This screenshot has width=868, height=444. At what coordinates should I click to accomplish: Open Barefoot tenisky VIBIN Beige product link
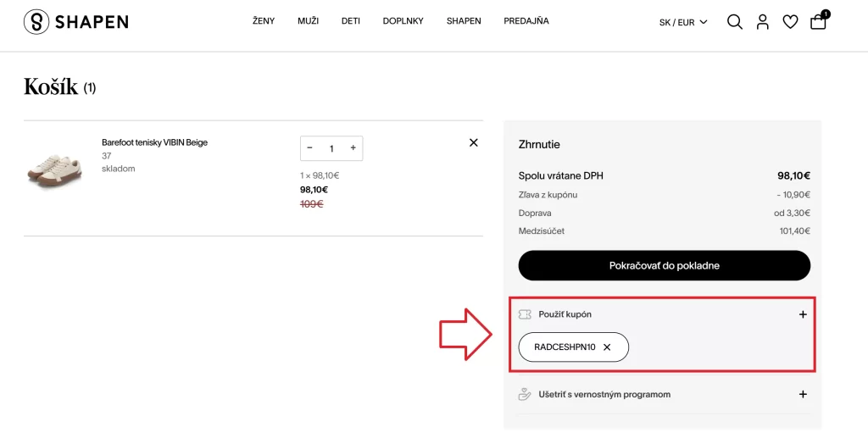tap(154, 142)
